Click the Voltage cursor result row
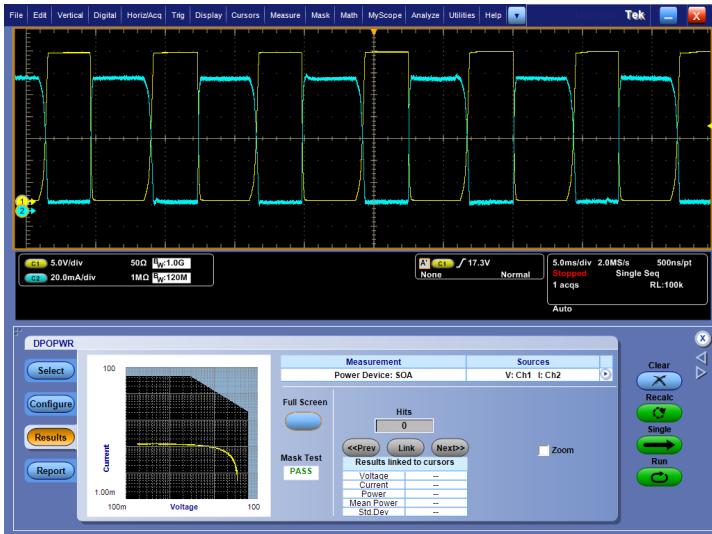This screenshot has height=534, width=712. coord(405,476)
